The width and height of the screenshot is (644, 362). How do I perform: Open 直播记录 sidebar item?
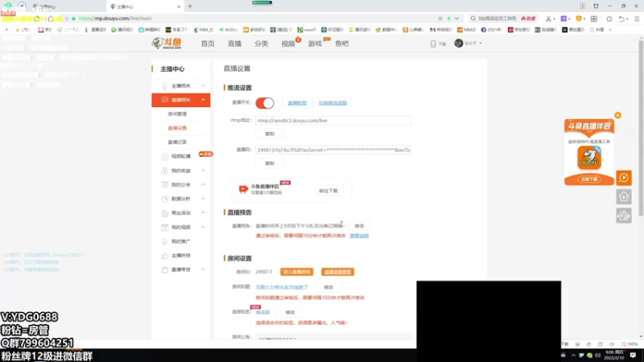177,142
